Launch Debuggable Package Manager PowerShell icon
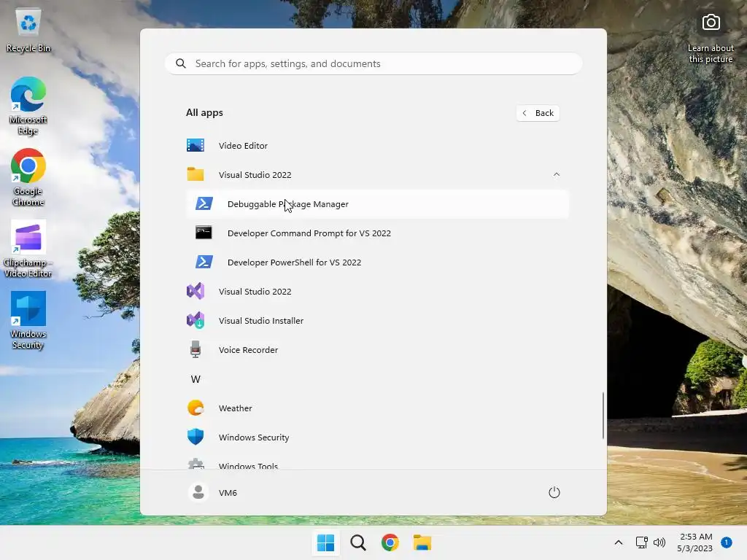 [204, 204]
